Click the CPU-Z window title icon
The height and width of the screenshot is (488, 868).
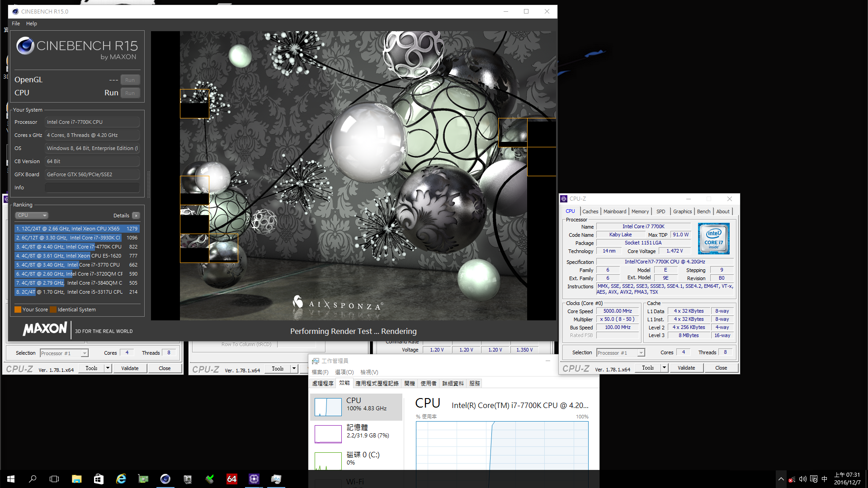tap(564, 199)
